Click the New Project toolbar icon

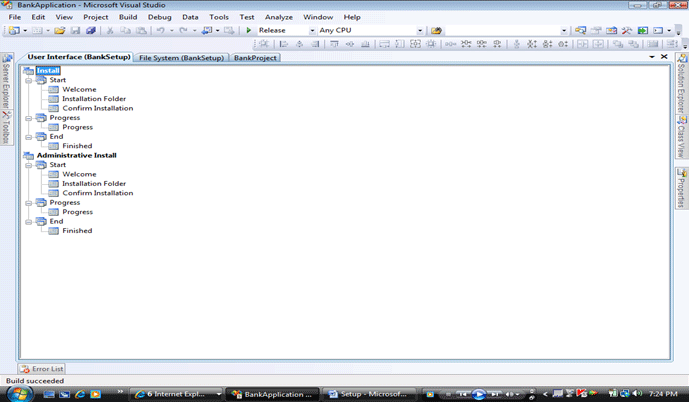[14, 30]
